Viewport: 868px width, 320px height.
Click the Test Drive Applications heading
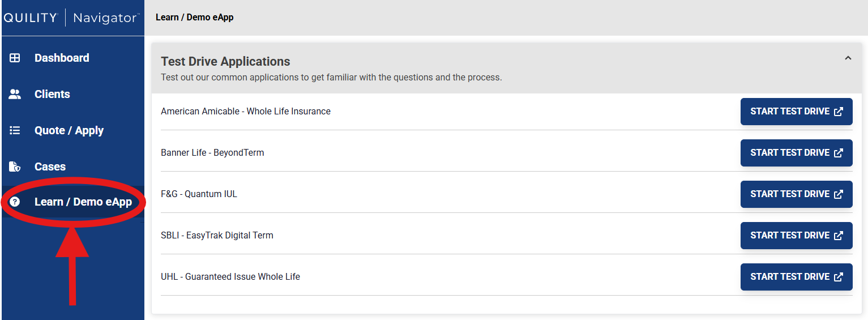[225, 61]
